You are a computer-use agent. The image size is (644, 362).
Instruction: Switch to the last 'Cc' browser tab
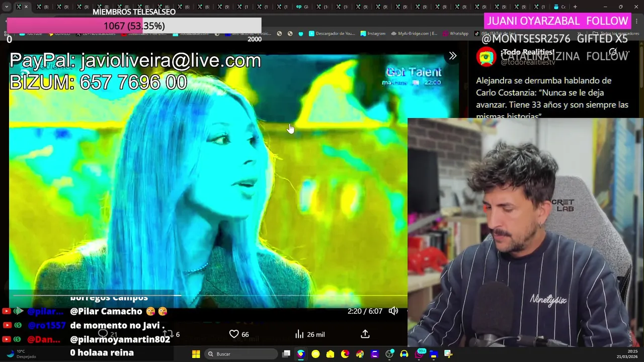[x=559, y=7]
